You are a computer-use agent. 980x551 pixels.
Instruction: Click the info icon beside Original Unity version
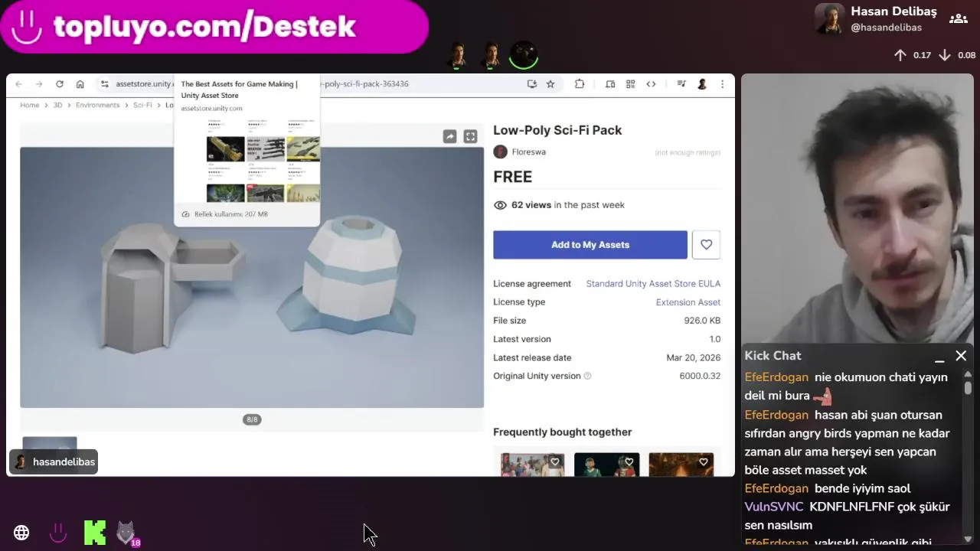click(x=588, y=376)
